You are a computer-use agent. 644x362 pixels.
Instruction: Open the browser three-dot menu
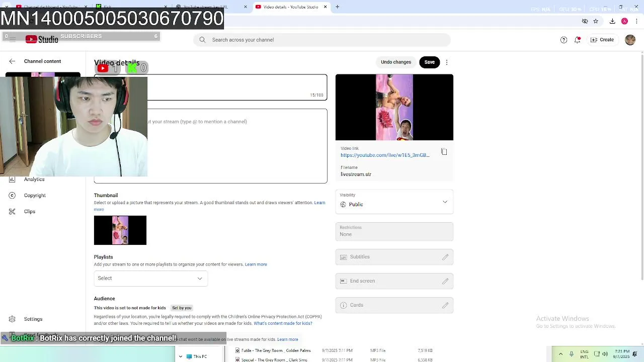pos(637,21)
